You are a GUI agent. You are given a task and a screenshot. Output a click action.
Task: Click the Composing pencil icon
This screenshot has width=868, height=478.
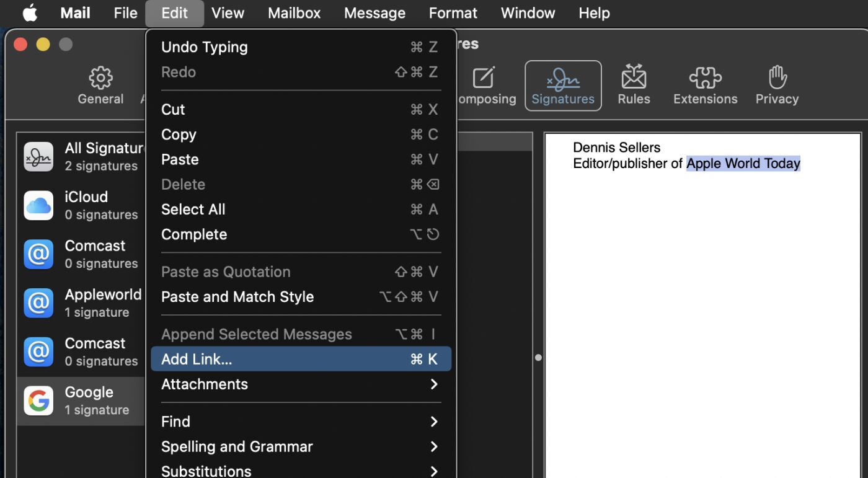coord(484,78)
